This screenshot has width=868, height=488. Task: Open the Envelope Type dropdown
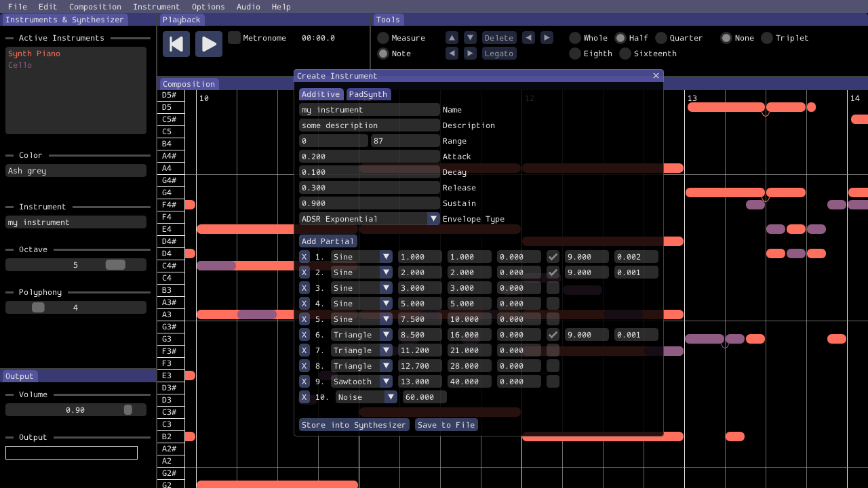point(433,219)
